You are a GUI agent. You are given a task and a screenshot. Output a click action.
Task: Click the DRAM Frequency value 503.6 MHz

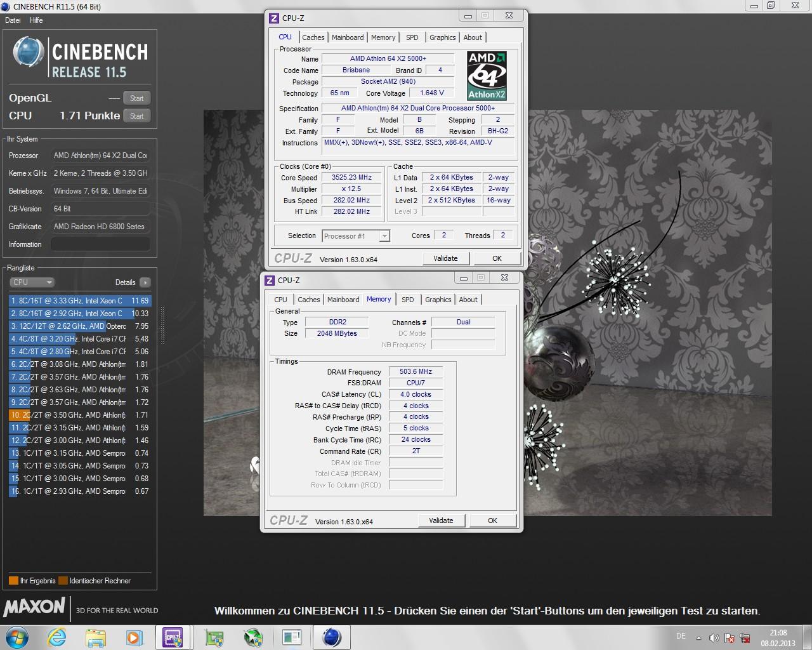416,372
